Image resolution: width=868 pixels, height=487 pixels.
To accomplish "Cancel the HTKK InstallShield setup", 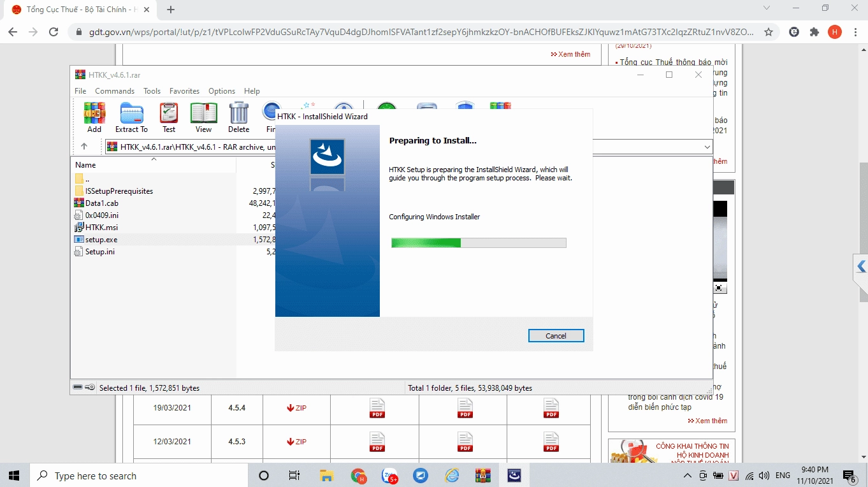I will (556, 336).
